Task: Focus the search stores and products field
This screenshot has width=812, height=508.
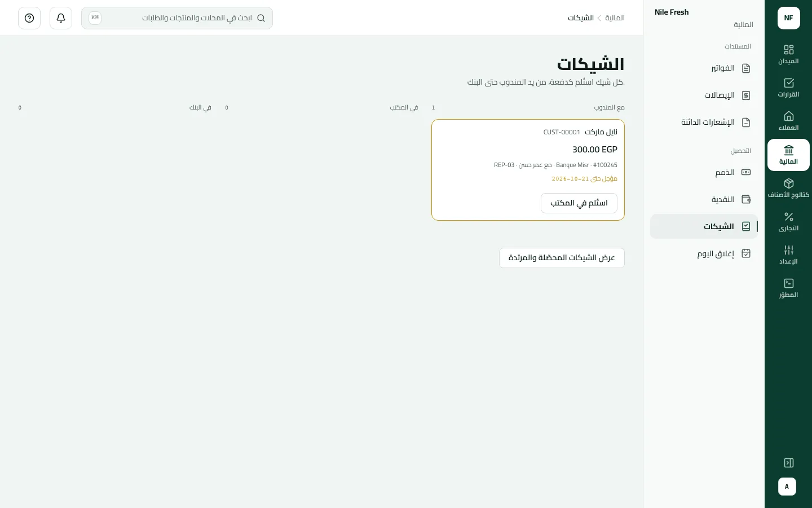Action: 177,18
